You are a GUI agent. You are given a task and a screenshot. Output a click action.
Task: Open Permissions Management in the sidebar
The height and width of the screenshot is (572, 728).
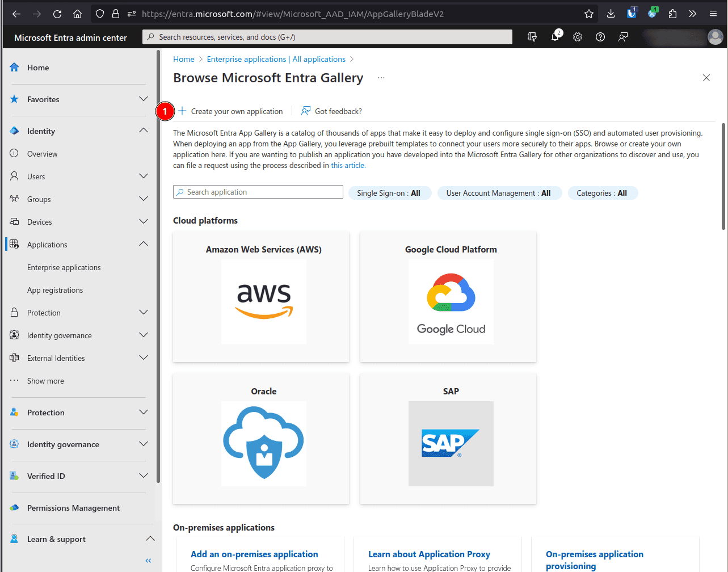(73, 508)
